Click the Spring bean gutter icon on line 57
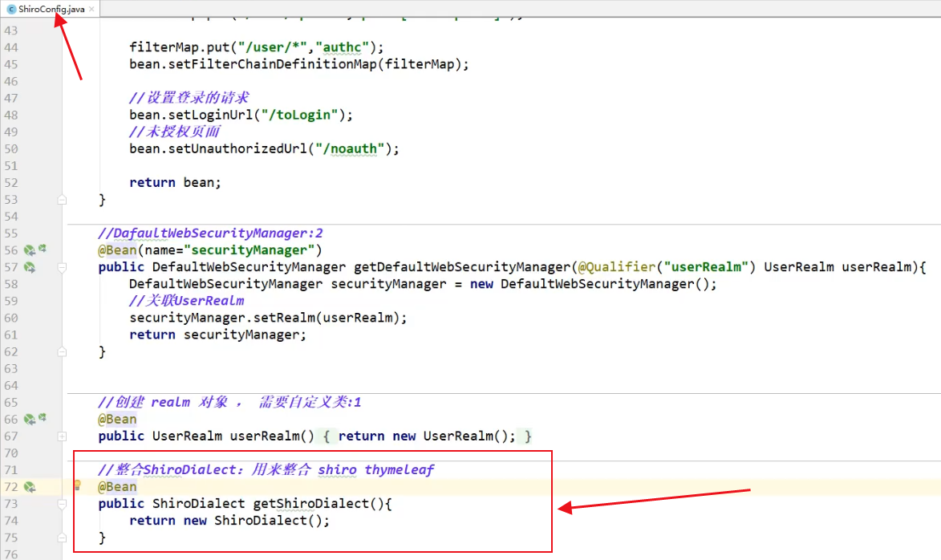 (x=29, y=267)
